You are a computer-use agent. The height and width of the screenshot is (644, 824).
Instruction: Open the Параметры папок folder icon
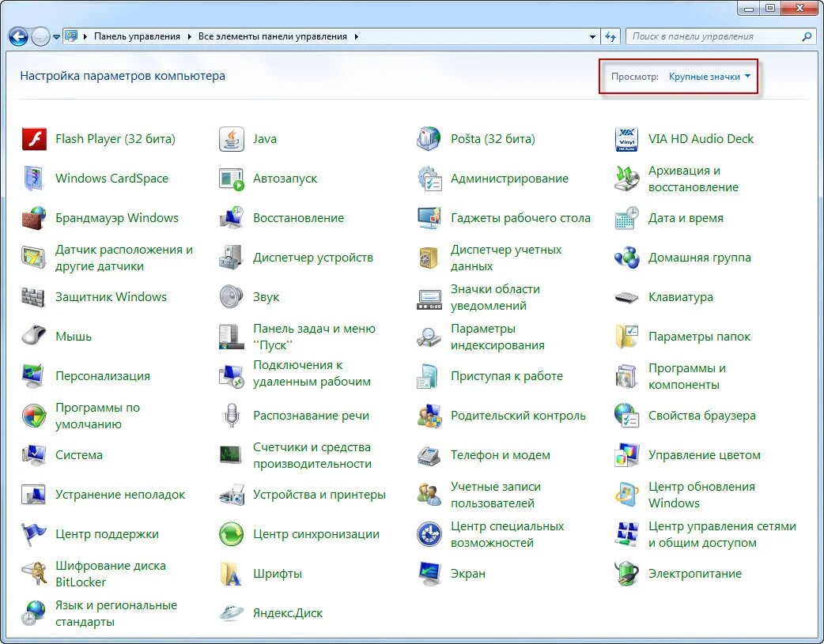(626, 336)
